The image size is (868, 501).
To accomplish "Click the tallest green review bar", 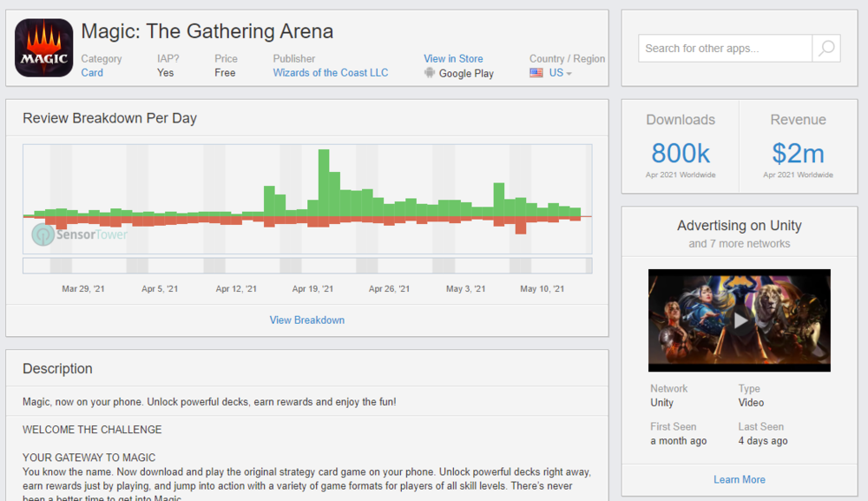I will [324, 182].
